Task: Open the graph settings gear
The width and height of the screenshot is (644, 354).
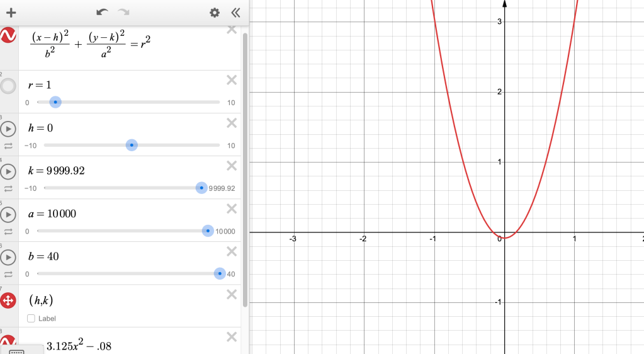Action: [215, 13]
